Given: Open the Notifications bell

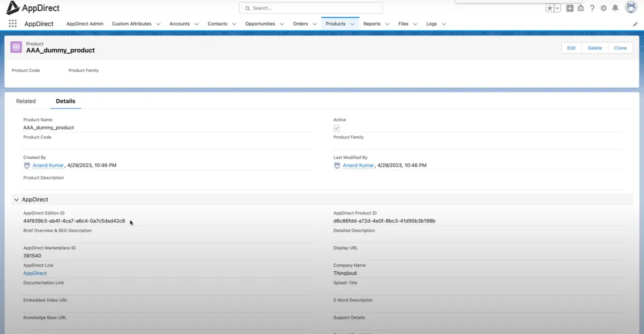Looking at the screenshot, I should 615,8.
